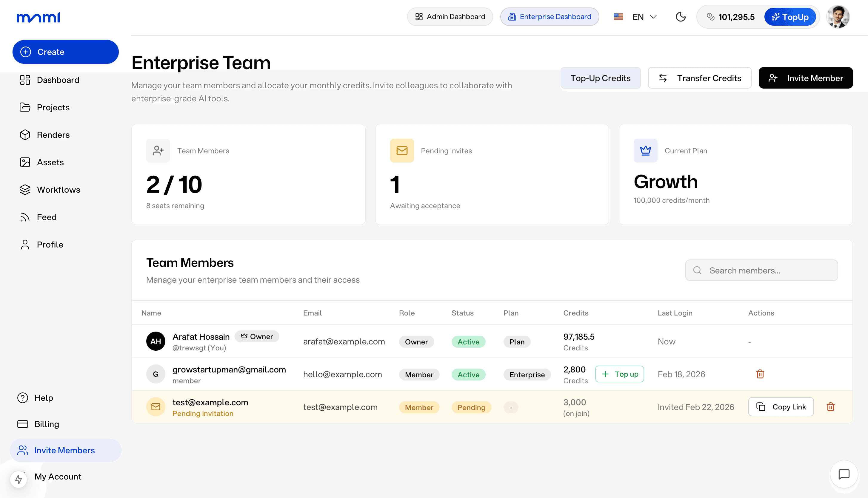Open Projects from the sidebar
The width and height of the screenshot is (868, 498).
coord(53,107)
